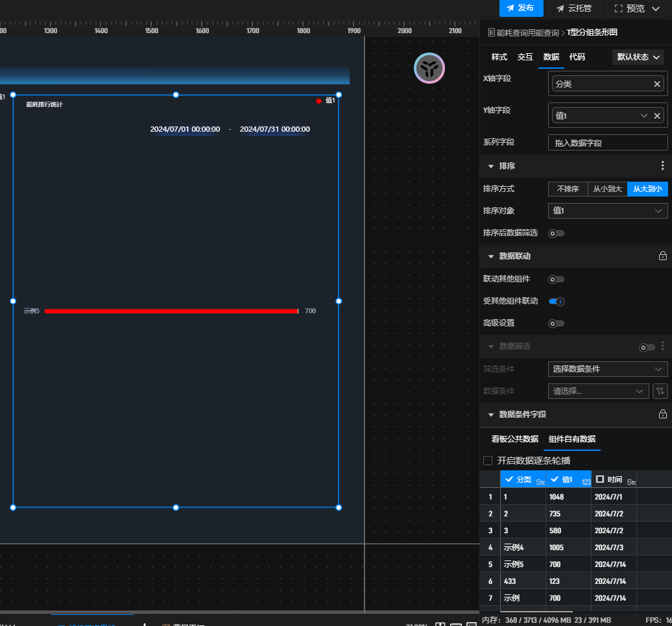The height and width of the screenshot is (626, 672).
Task: Clear the 值1 field from Y轴字段
Action: point(657,116)
